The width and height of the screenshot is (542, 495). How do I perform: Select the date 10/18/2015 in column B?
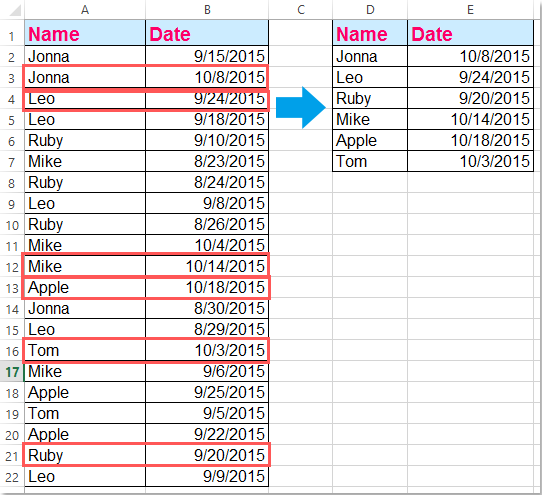207,288
